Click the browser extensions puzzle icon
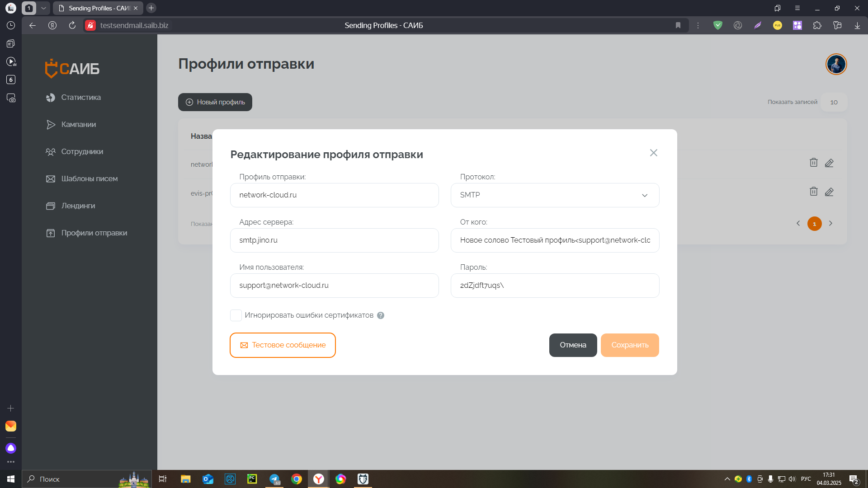 pos(817,25)
